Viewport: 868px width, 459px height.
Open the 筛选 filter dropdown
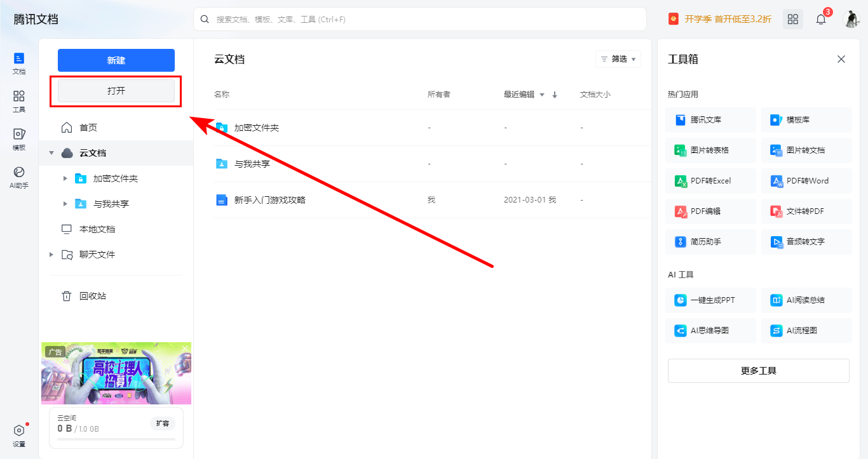[617, 58]
